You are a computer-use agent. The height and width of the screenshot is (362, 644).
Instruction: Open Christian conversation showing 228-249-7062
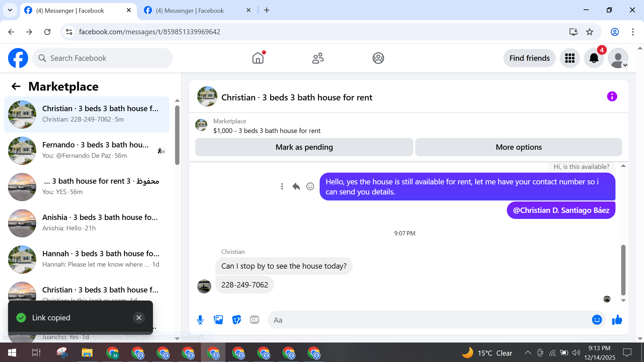pos(87,114)
